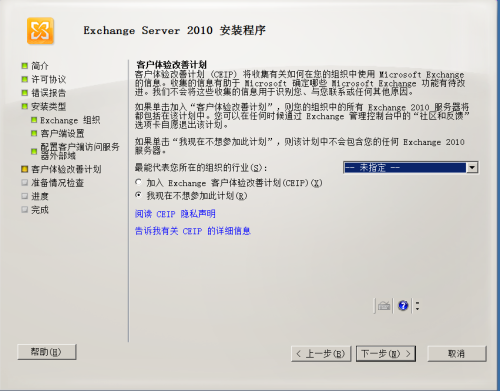The height and width of the screenshot is (391, 500).
Task: Select the 简介 step in sidebar
Action: 35,66
